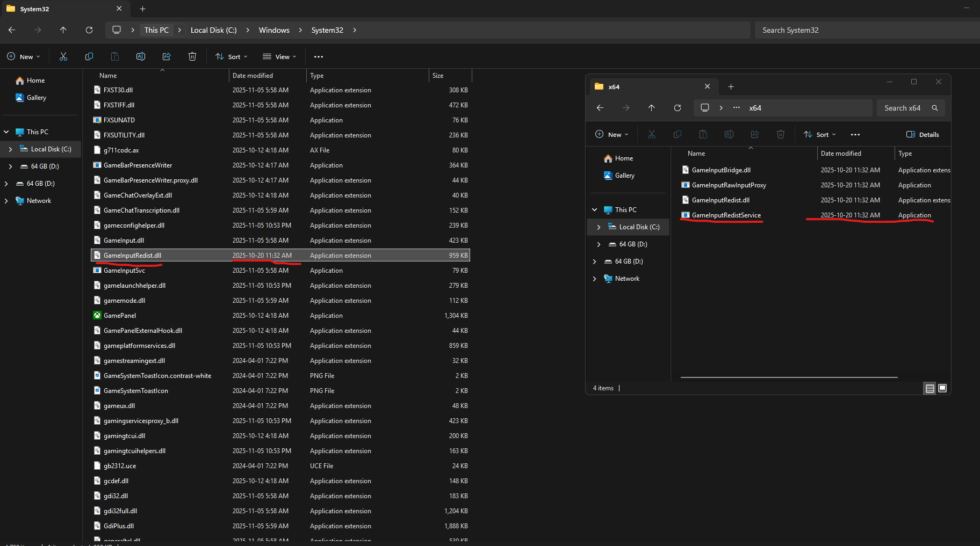
Task: Add a new tab in x64 window
Action: click(x=731, y=86)
